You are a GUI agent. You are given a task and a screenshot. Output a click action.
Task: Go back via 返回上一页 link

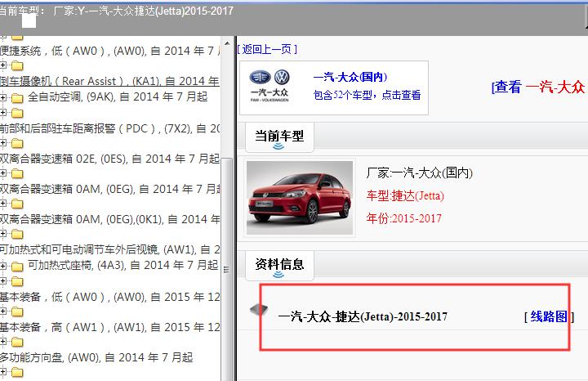(267, 49)
